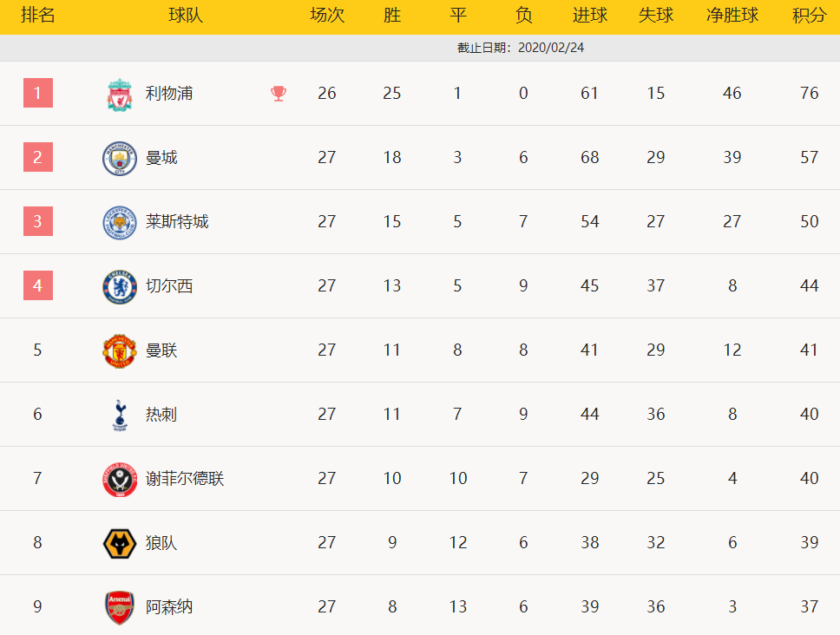Viewport: 840px width, 635px height.
Task: Select the 排名 column header
Action: click(x=37, y=15)
